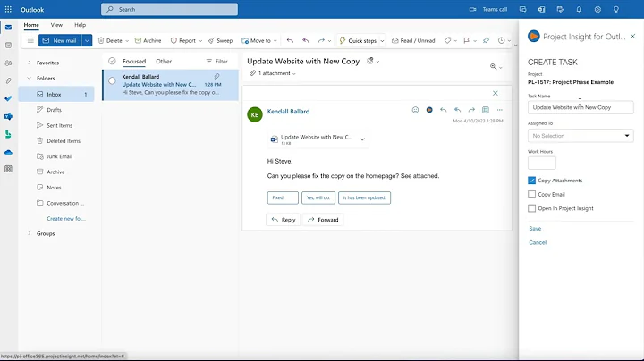Start a Teams call
The width and height of the screenshot is (644, 361).
coord(488,9)
